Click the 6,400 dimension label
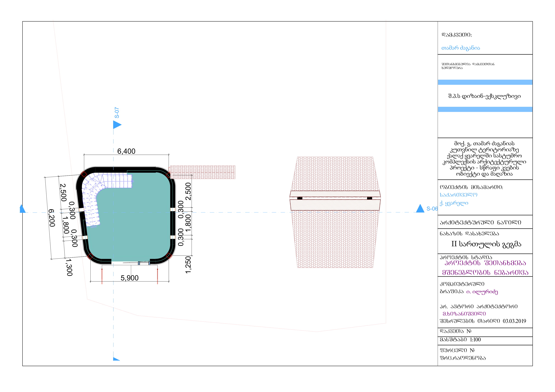The image size is (555, 392). (126, 151)
